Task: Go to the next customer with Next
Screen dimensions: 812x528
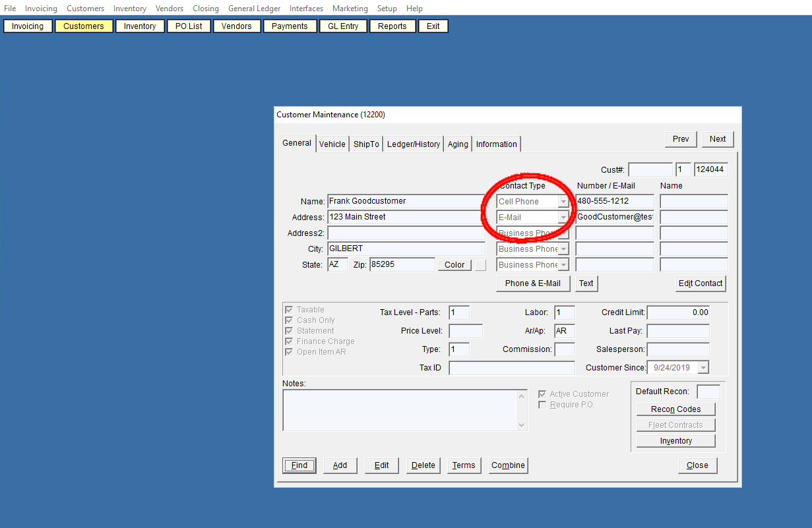Action: (718, 139)
